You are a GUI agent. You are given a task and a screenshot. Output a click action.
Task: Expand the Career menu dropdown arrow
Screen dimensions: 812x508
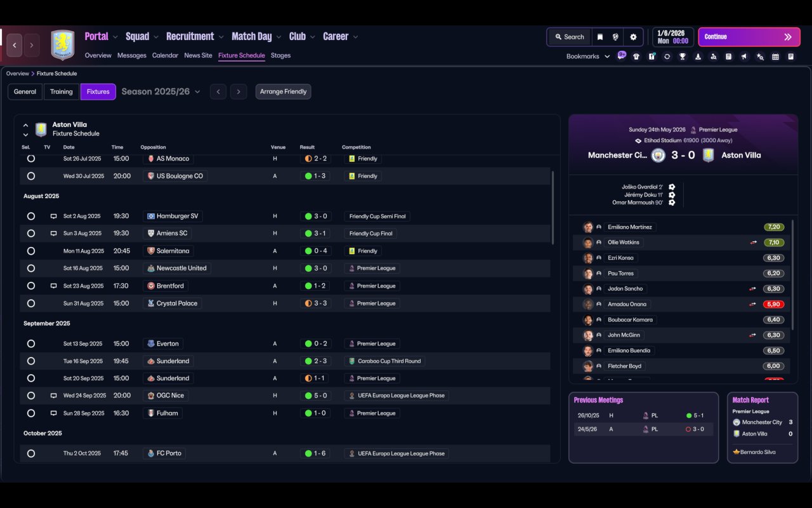pos(355,37)
